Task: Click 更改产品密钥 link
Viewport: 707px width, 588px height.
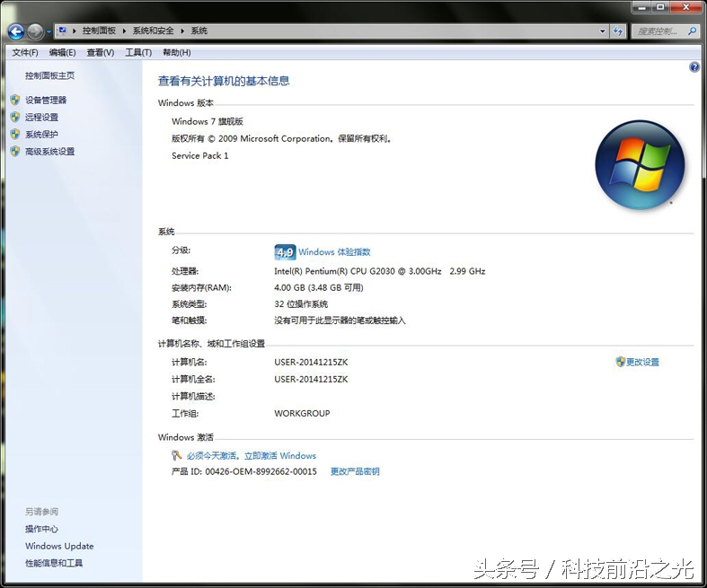Action: point(355,471)
